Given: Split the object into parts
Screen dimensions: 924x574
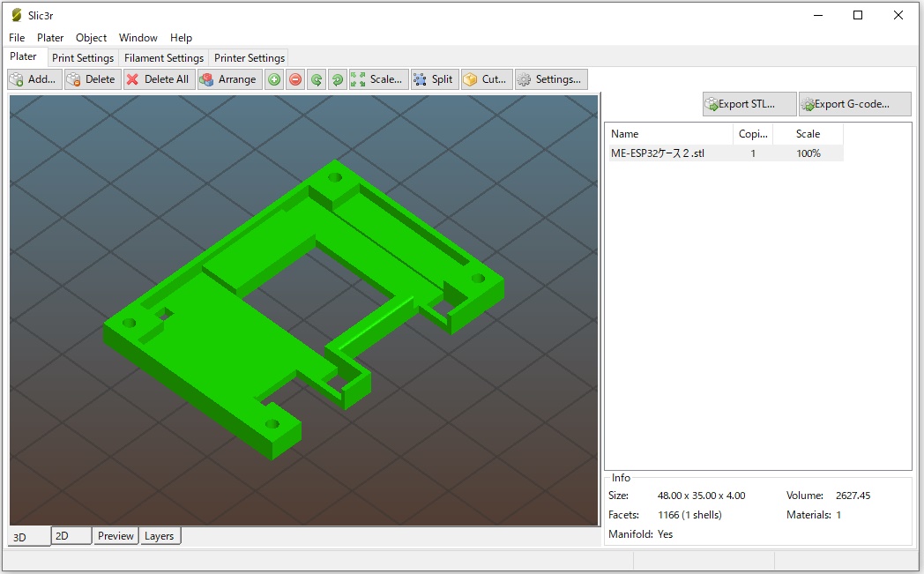Looking at the screenshot, I should point(434,79).
